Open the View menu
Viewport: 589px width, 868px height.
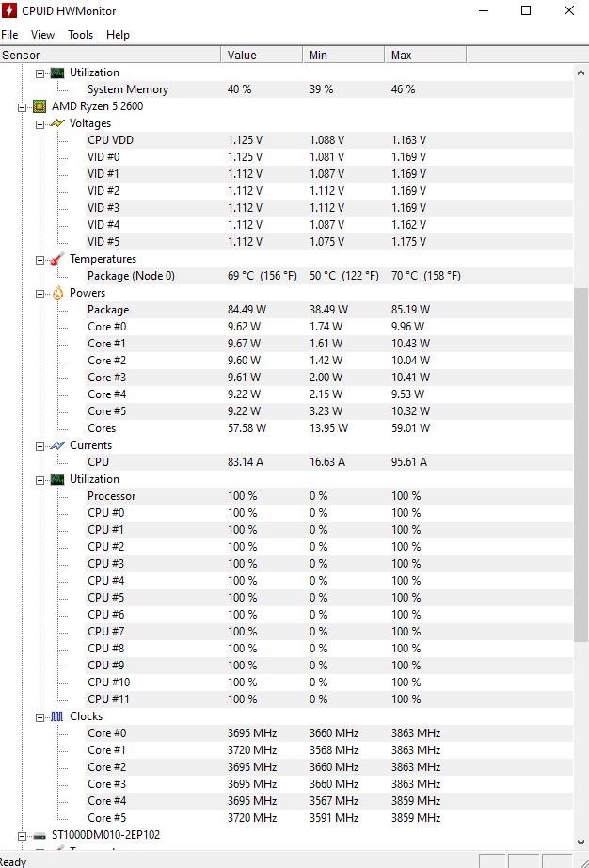[x=42, y=35]
